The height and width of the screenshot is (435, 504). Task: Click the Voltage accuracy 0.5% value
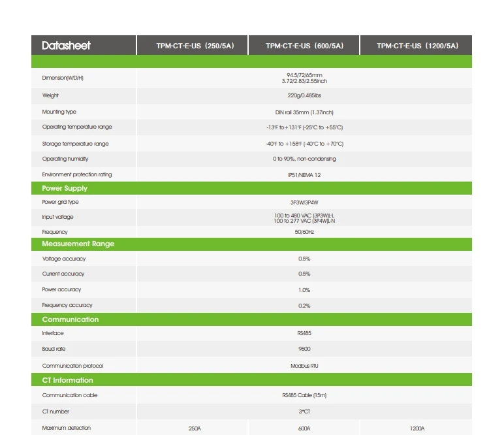tap(304, 259)
